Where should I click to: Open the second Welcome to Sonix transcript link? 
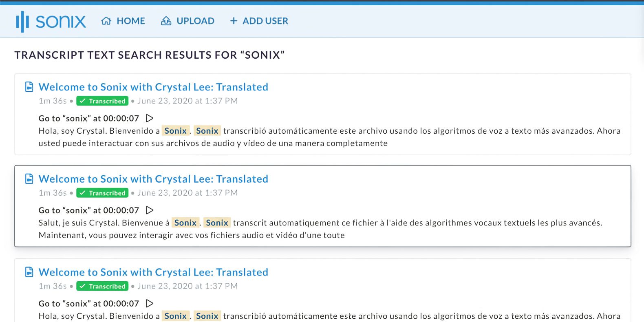point(153,179)
